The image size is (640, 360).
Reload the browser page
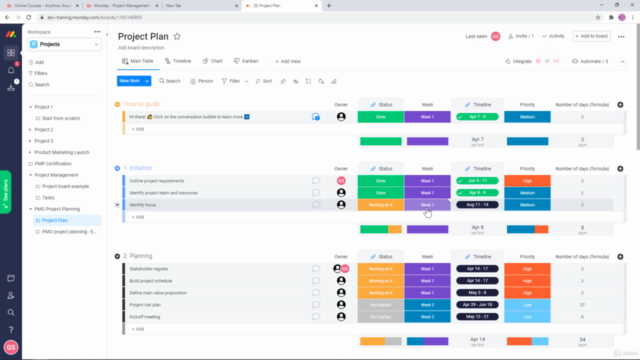click(x=29, y=18)
